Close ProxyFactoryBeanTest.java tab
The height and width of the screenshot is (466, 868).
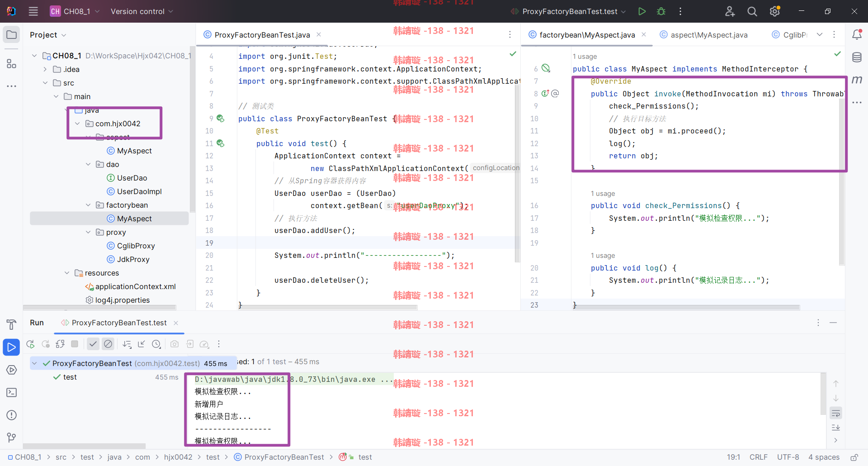pos(319,35)
